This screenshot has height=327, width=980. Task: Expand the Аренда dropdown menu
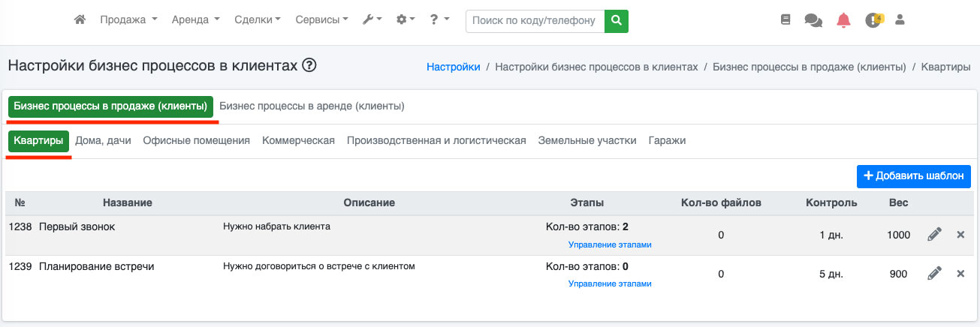pyautogui.click(x=195, y=20)
